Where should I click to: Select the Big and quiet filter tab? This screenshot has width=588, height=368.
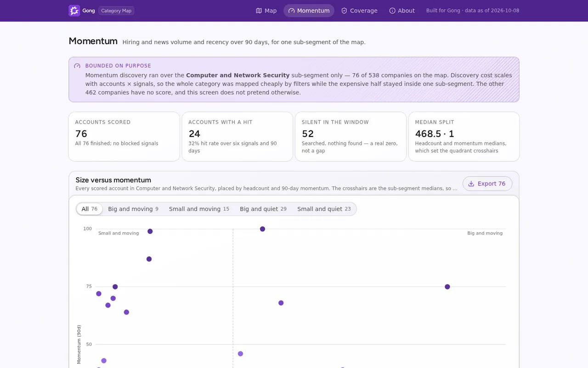coord(263,209)
